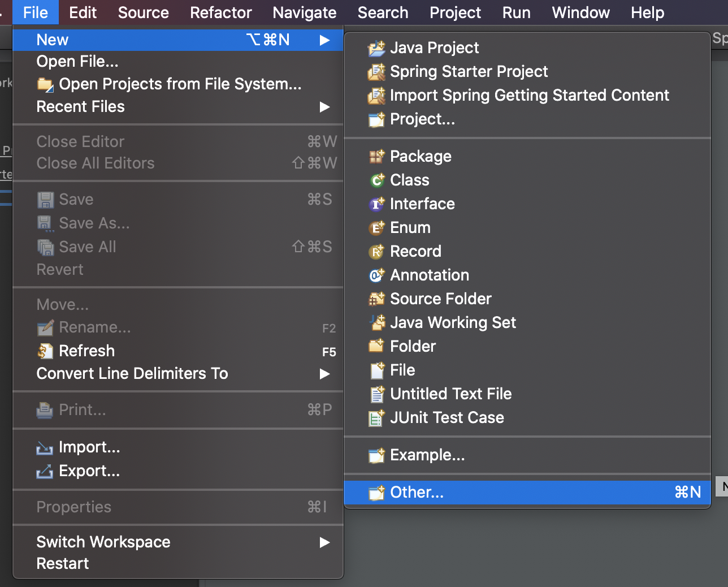Viewport: 728px width, 587px height.
Task: Select Class in New submenu
Action: 410,180
